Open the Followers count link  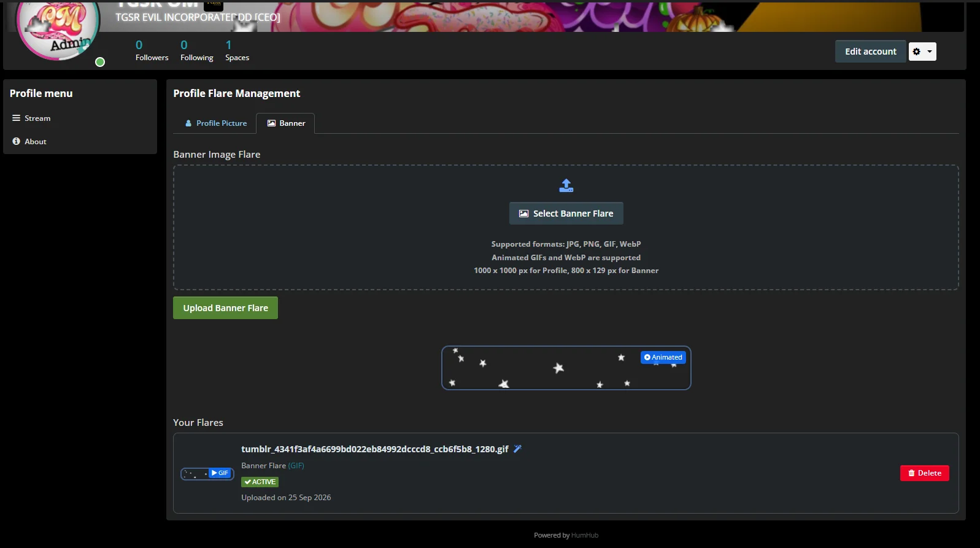click(152, 51)
